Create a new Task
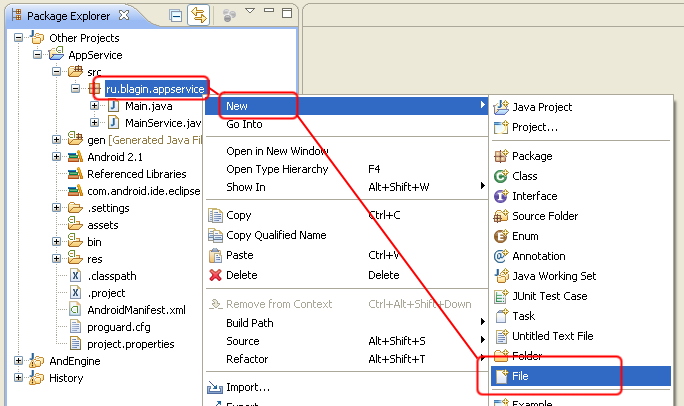This screenshot has height=406, width=684. pos(581,316)
